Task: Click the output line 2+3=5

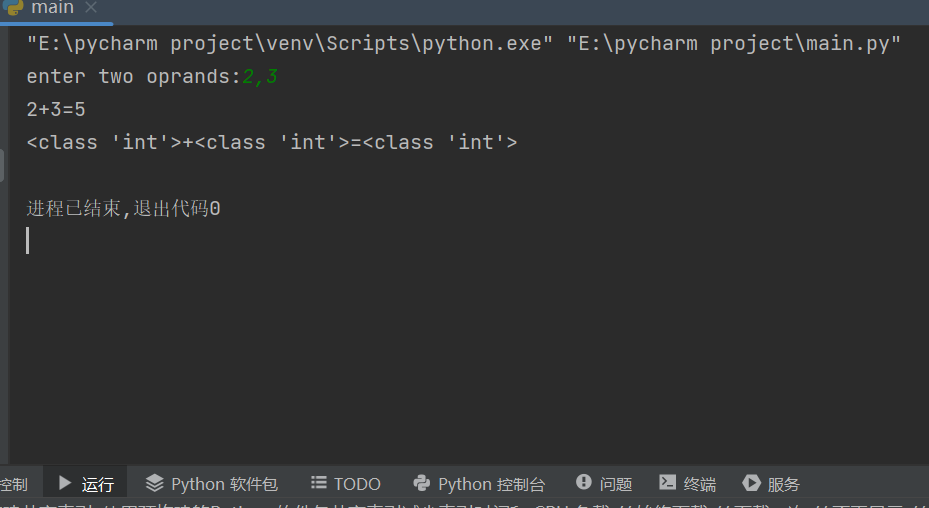Action: point(56,110)
